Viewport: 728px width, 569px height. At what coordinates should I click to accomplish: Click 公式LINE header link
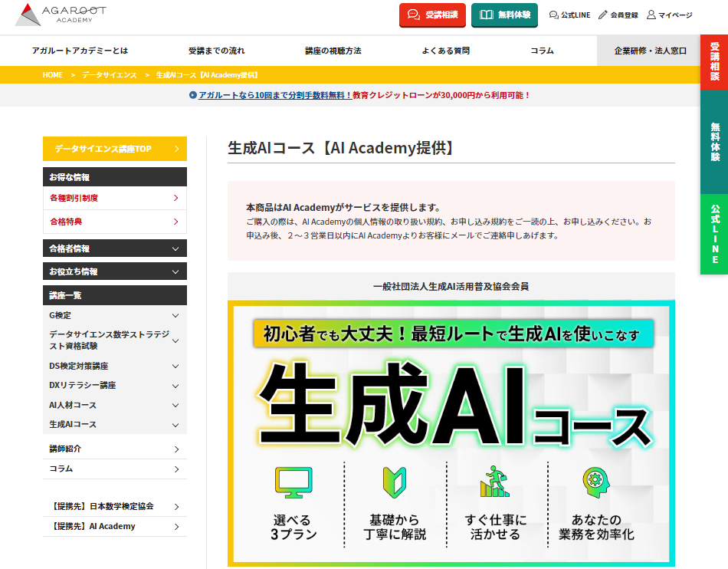pos(569,15)
